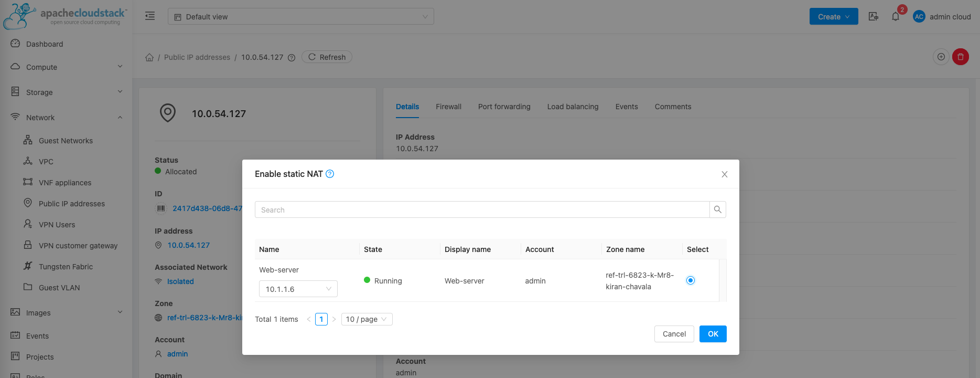Collapse the sidebar with the menu fold icon
Viewport: 980px width, 378px height.
pos(150,16)
